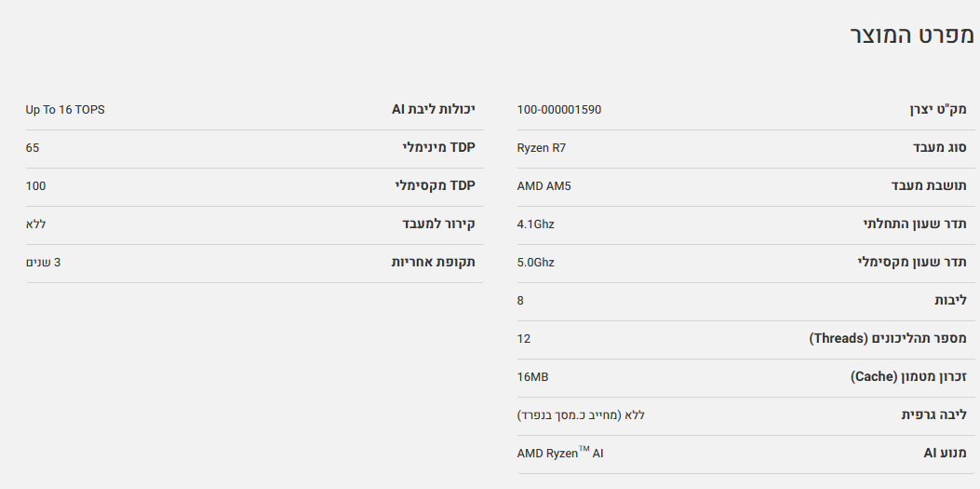Select the AMD Ryzen AI engine value

click(559, 454)
